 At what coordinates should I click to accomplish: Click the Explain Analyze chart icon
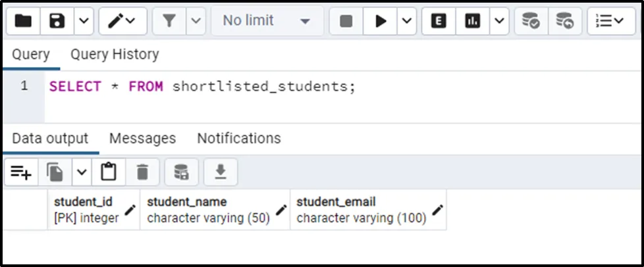point(472,21)
